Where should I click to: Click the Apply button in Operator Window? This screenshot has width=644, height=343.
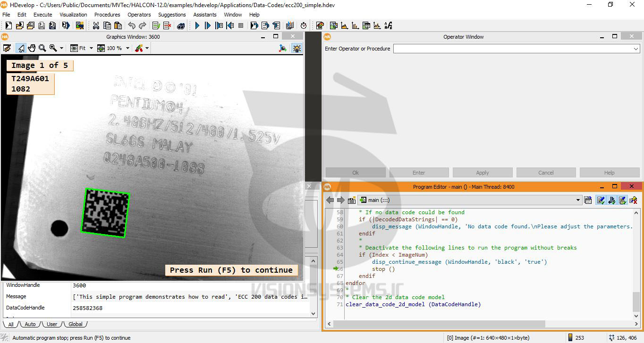click(x=483, y=173)
